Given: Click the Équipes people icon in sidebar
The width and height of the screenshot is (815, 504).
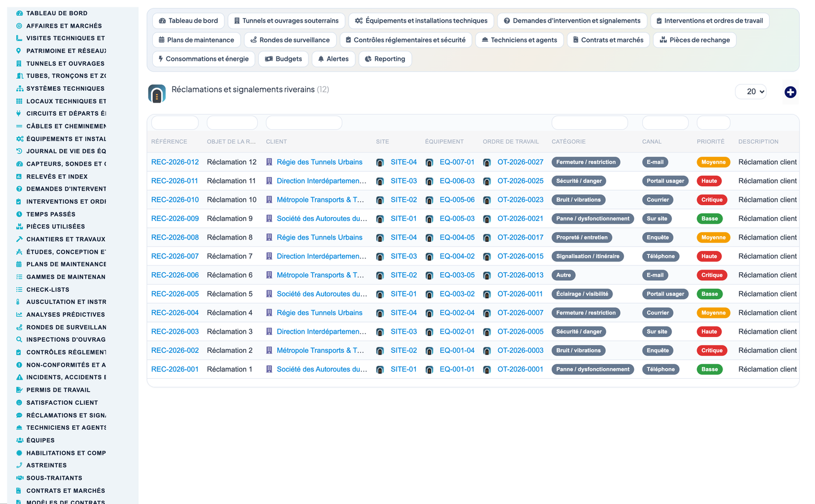Looking at the screenshot, I should (19, 440).
